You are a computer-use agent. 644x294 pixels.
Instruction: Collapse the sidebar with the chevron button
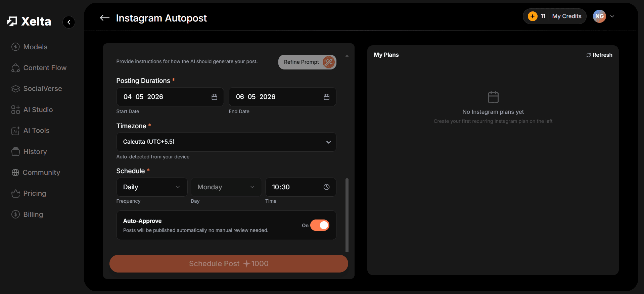69,22
